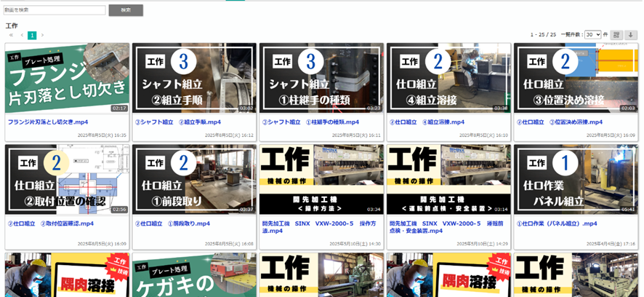Image resolution: width=644 pixels, height=297 pixels.
Task: Click the previous page arrow
Action: (22, 35)
